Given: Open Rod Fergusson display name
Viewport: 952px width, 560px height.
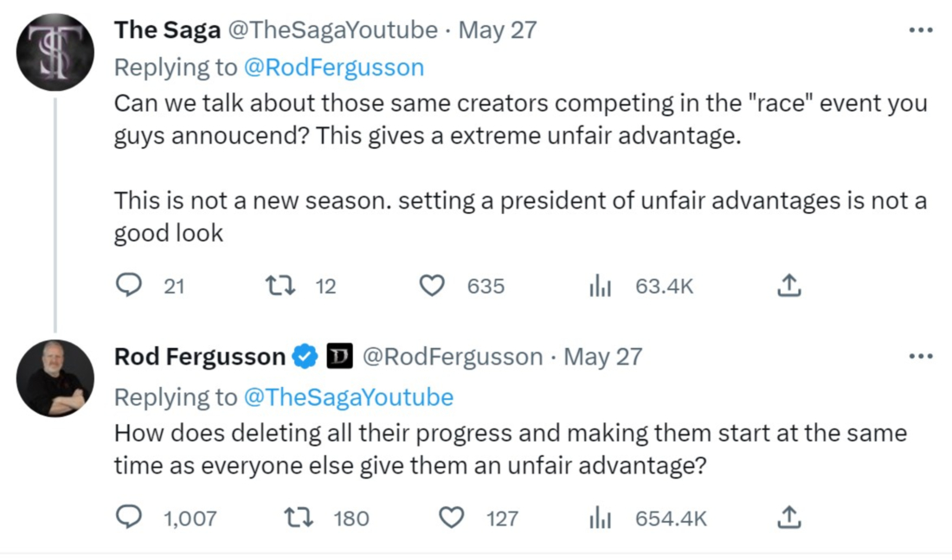Looking at the screenshot, I should point(199,357).
